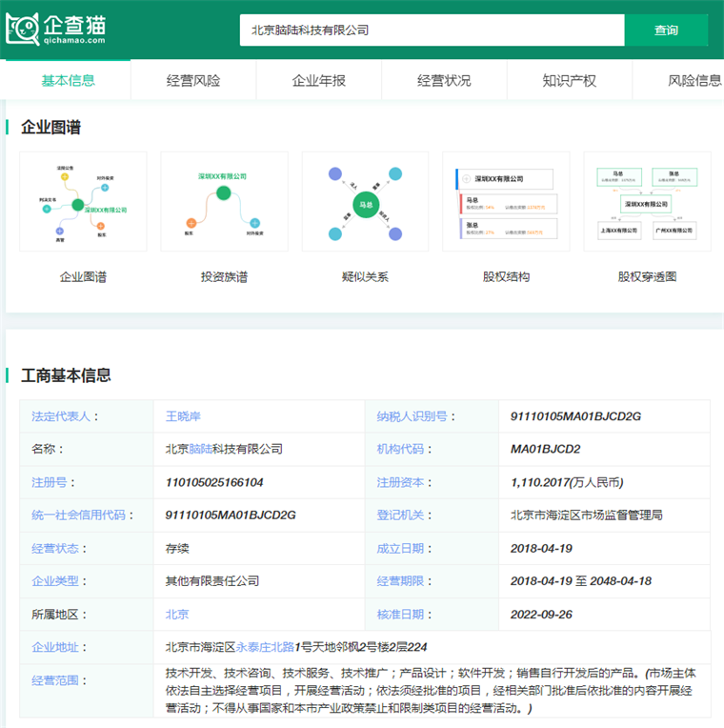Click the 永泰庄北路 address link
The width and height of the screenshot is (724, 728).
pos(265,647)
